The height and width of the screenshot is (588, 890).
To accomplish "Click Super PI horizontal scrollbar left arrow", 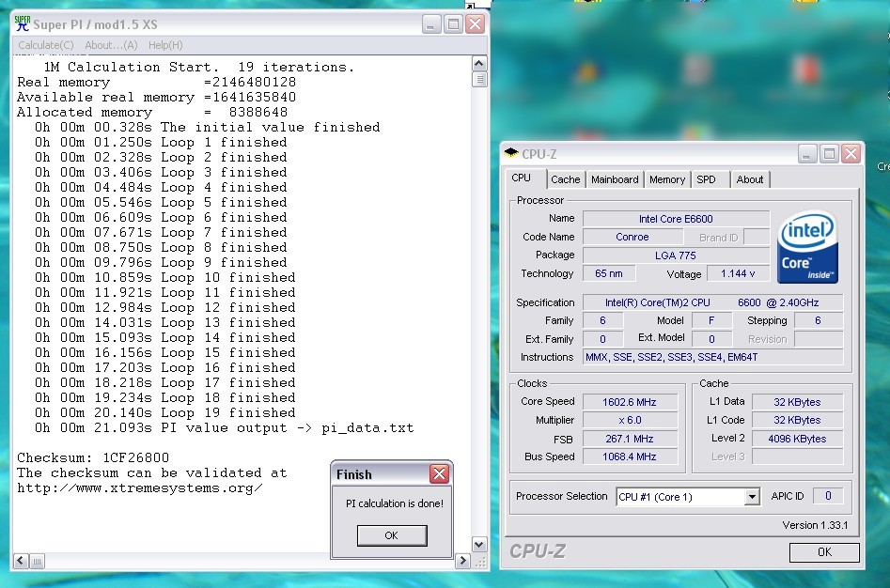I will [x=21, y=561].
